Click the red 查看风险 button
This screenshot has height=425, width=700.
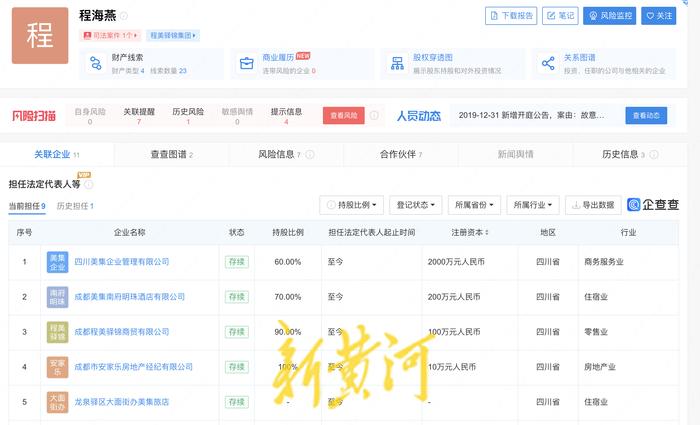pyautogui.click(x=344, y=116)
